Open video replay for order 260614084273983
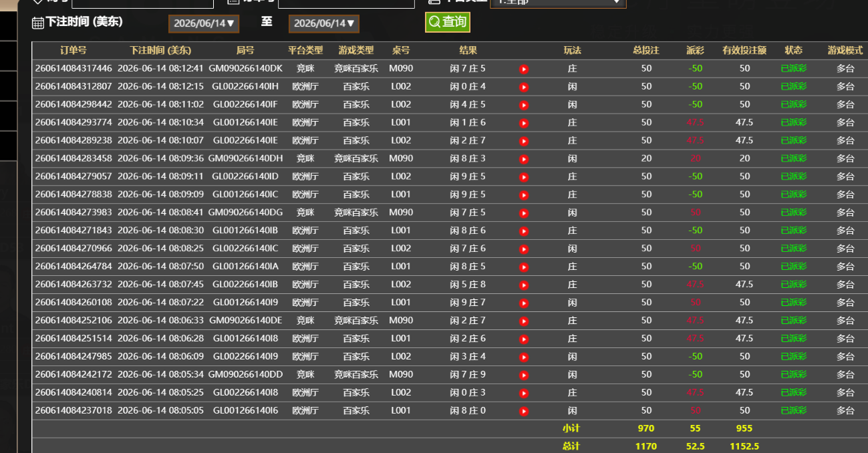This screenshot has height=453, width=868. point(524,213)
